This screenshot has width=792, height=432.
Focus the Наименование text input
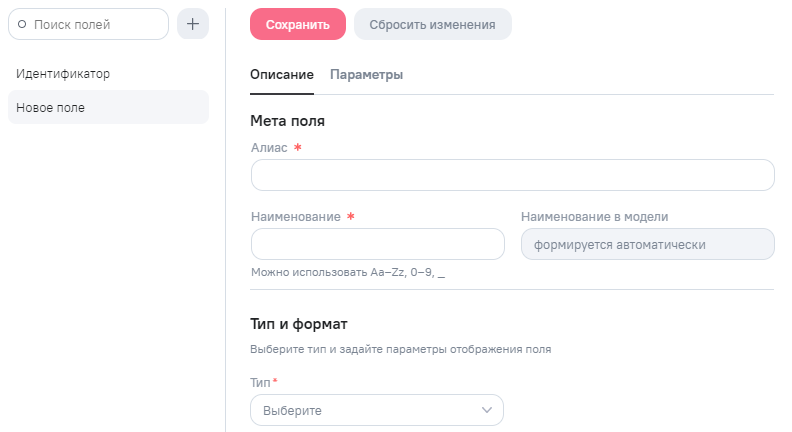tap(377, 244)
